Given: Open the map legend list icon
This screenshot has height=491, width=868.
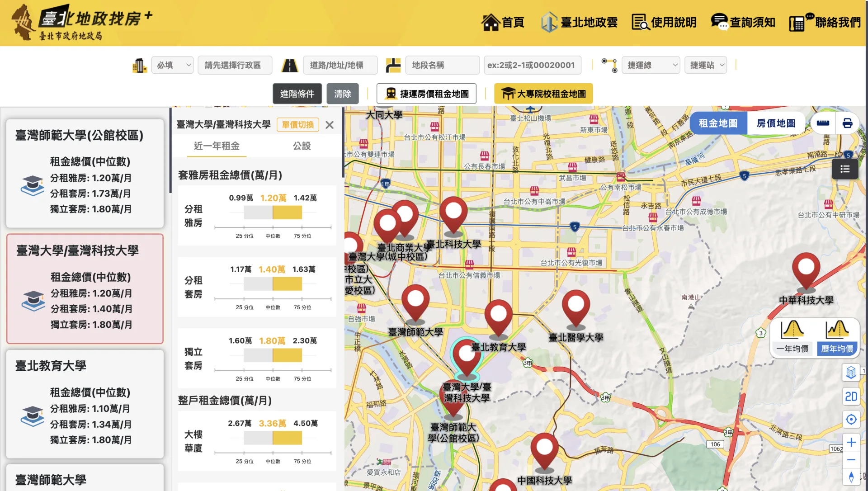Looking at the screenshot, I should pos(845,169).
